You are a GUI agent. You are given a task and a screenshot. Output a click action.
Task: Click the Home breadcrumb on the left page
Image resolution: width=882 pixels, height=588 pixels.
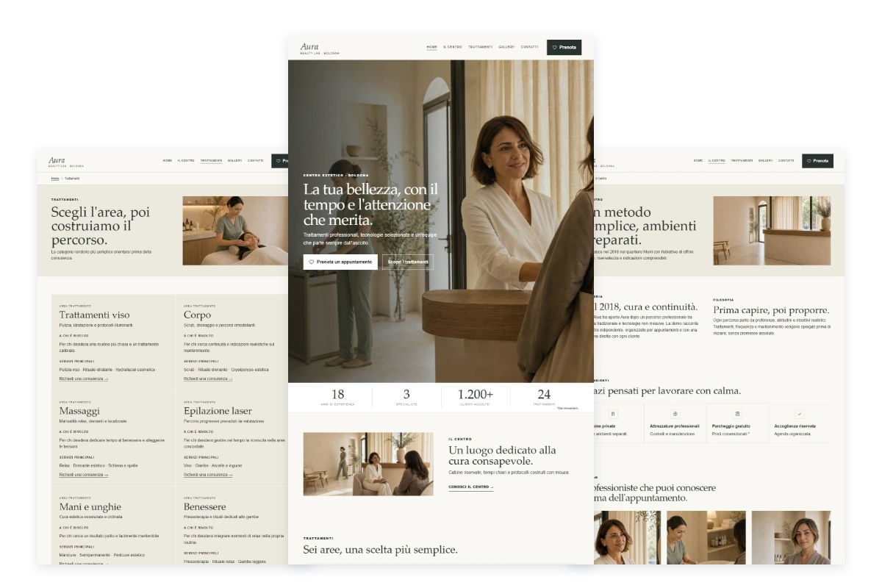[55, 179]
